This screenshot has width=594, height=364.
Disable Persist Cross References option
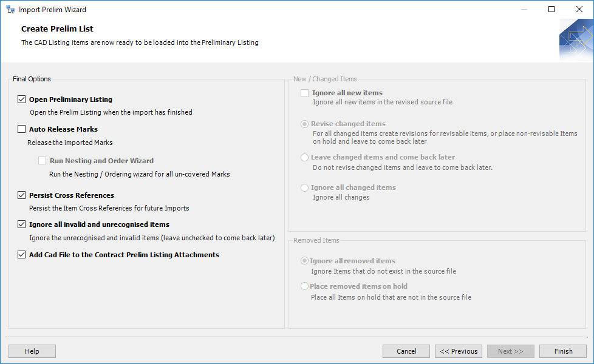click(22, 195)
